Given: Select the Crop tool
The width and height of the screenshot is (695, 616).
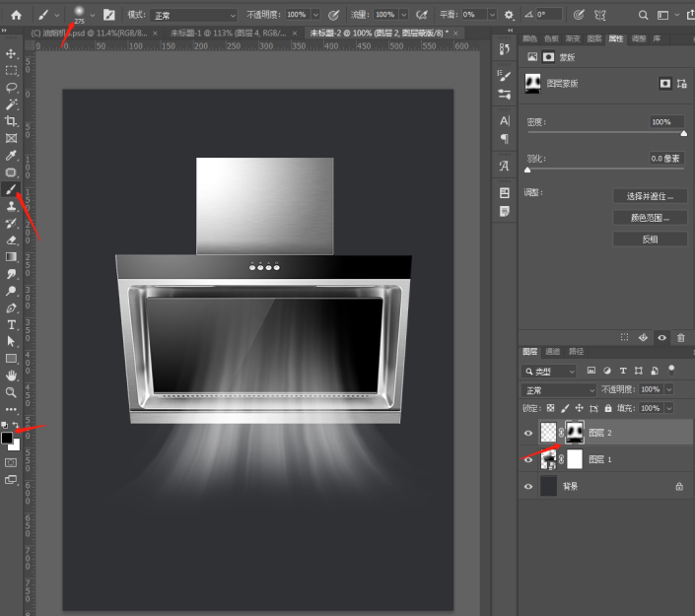Looking at the screenshot, I should point(11,121).
